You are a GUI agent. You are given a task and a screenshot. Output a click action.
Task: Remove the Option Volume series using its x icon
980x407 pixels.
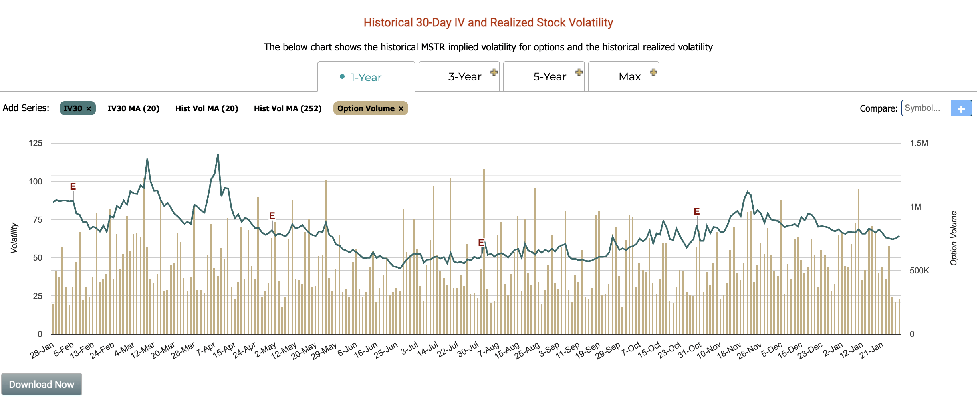pyautogui.click(x=401, y=108)
